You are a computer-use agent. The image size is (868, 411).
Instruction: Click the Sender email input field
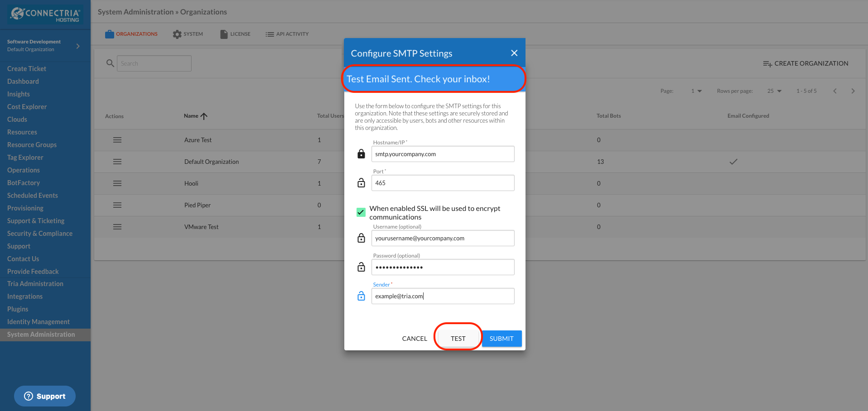pyautogui.click(x=443, y=296)
